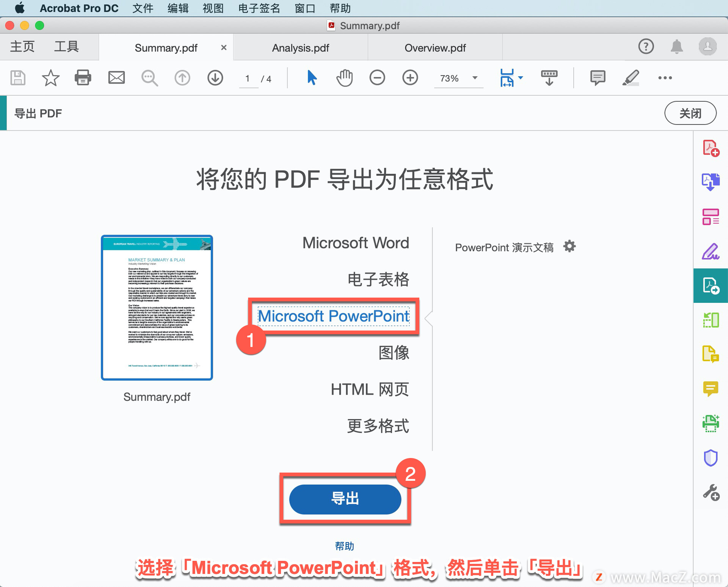Open Create PDF sidebar tool

(x=711, y=148)
